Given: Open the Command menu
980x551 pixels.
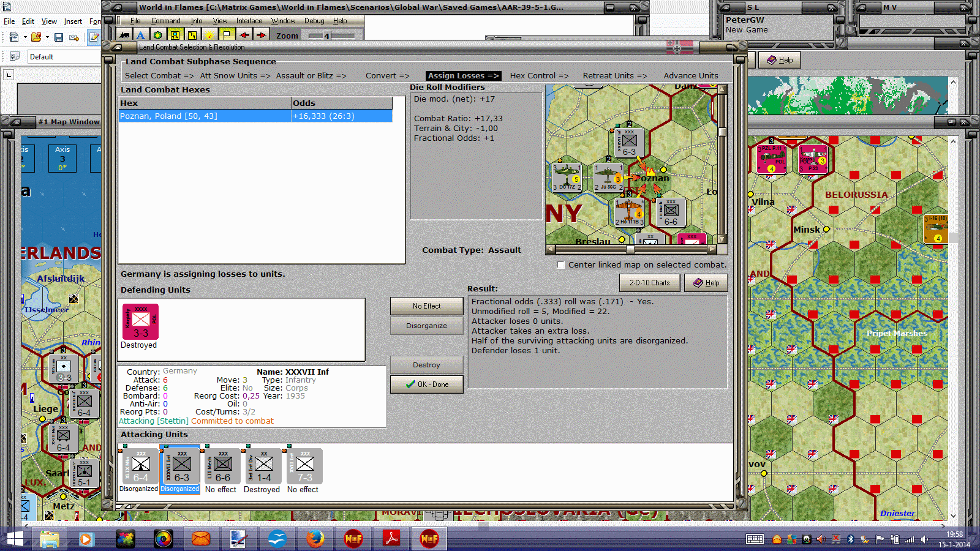Looking at the screenshot, I should [165, 21].
